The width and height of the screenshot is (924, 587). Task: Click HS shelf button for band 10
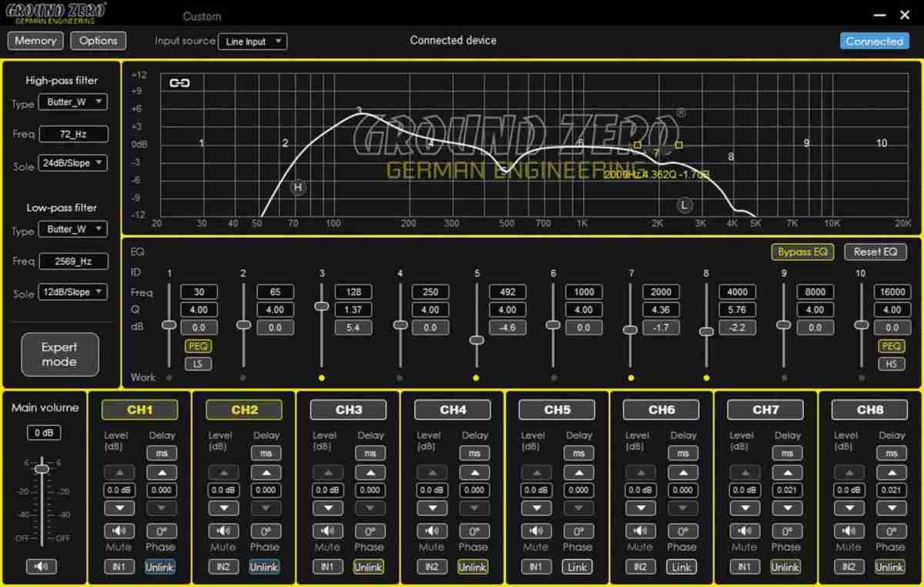point(891,364)
